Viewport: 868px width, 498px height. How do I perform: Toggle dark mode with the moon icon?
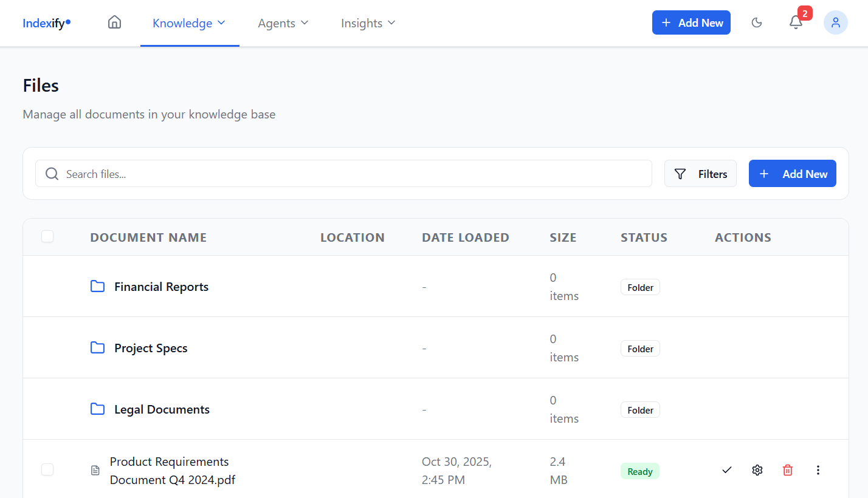tap(756, 22)
